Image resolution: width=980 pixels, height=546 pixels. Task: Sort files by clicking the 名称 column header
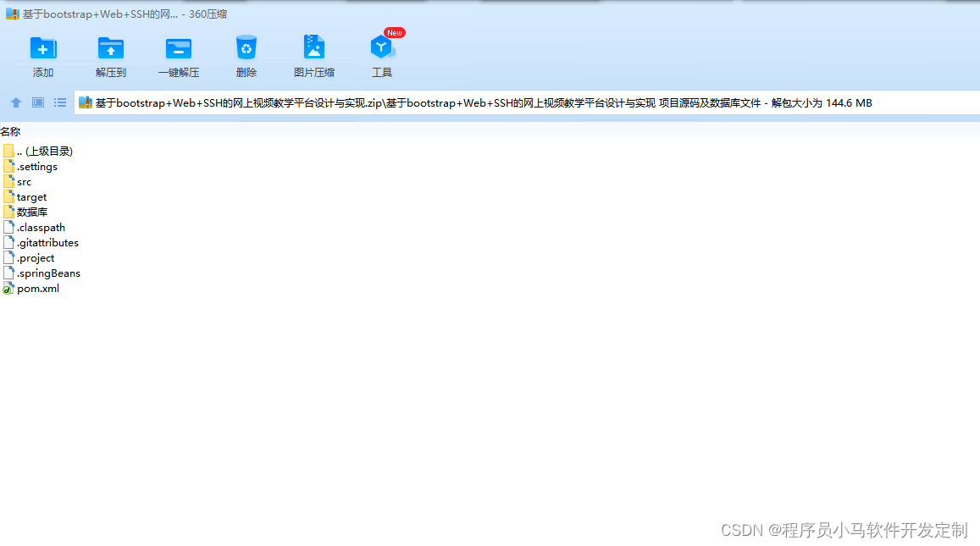11,131
